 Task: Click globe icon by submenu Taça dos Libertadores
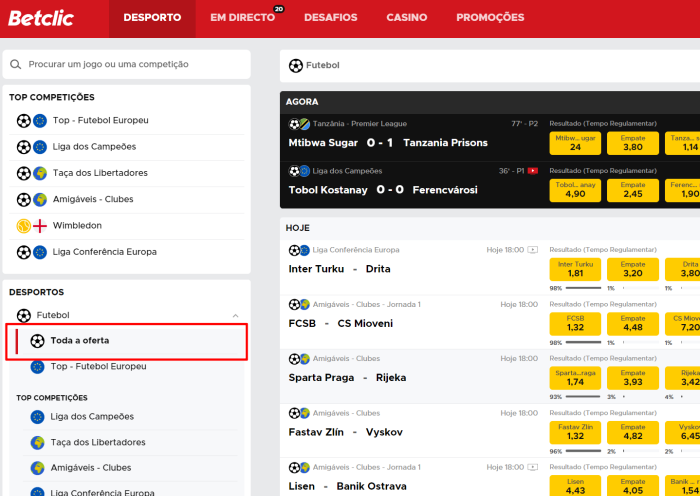[38, 443]
